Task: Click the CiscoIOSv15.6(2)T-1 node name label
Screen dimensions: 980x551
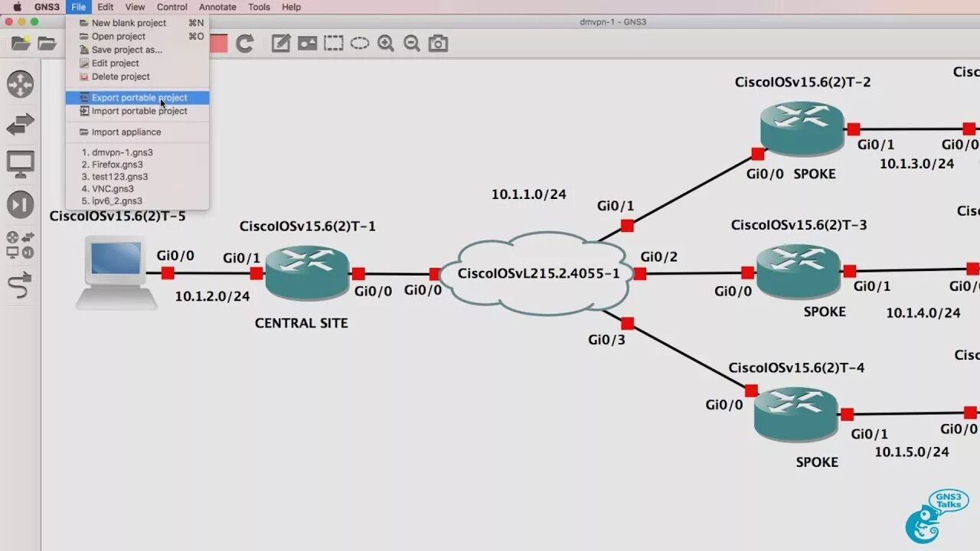Action: (308, 227)
